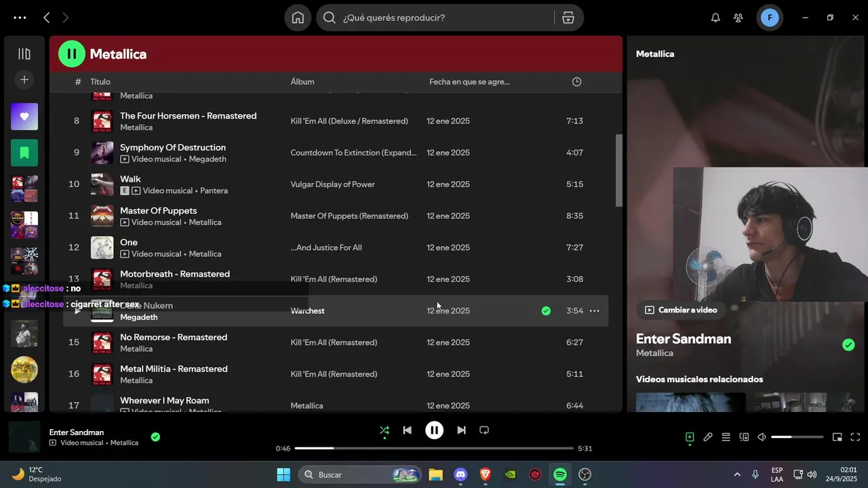
Task: Skip to next track
Action: pyautogui.click(x=461, y=430)
